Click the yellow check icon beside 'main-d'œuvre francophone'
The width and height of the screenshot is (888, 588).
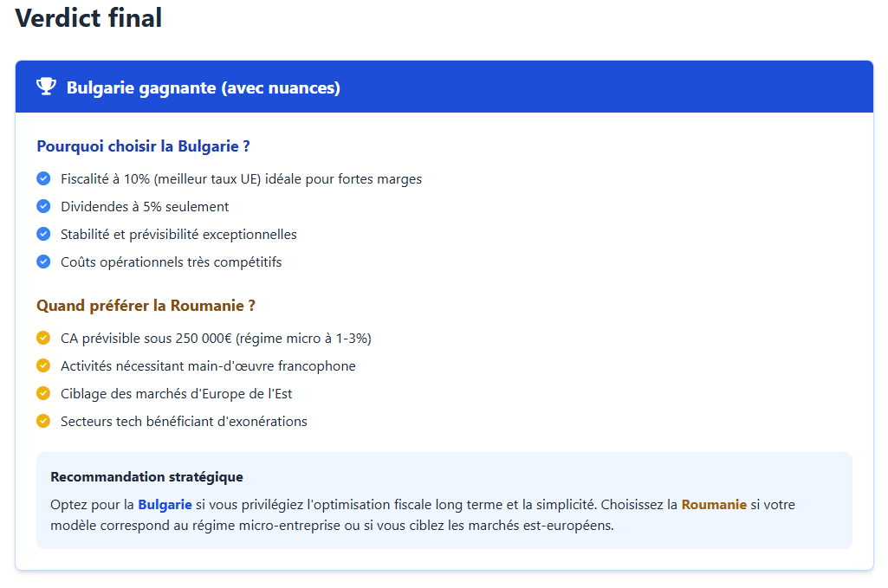pyautogui.click(x=43, y=365)
